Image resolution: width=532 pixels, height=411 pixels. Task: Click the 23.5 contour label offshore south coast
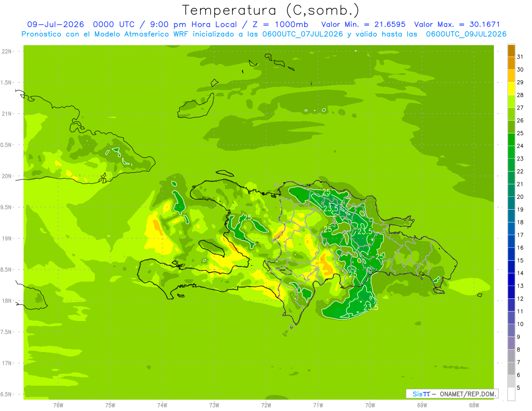pyautogui.click(x=371, y=307)
